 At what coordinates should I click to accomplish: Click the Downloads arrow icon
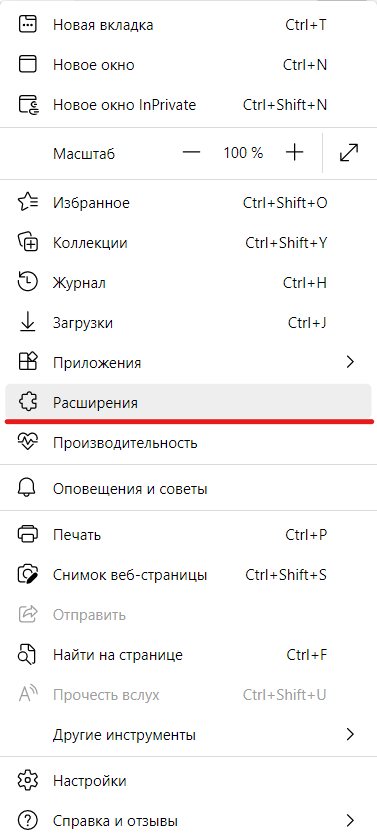pos(28,323)
